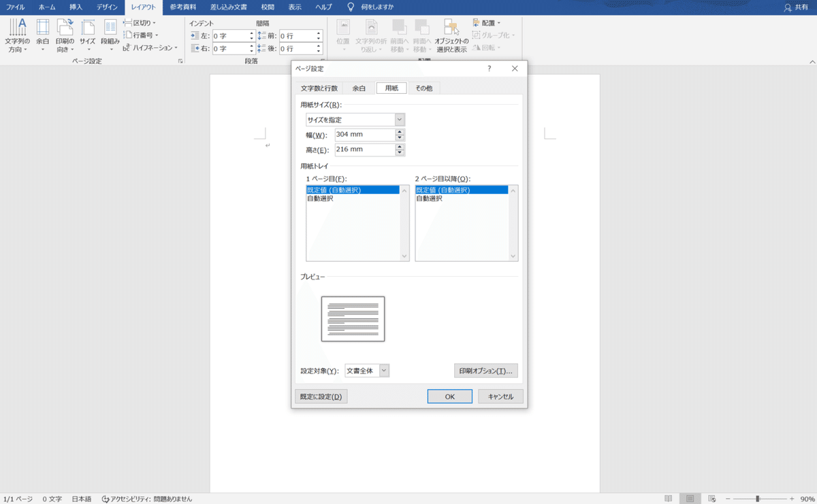The image size is (817, 504).
Task: Open the サイズ paper size menu
Action: pos(87,36)
